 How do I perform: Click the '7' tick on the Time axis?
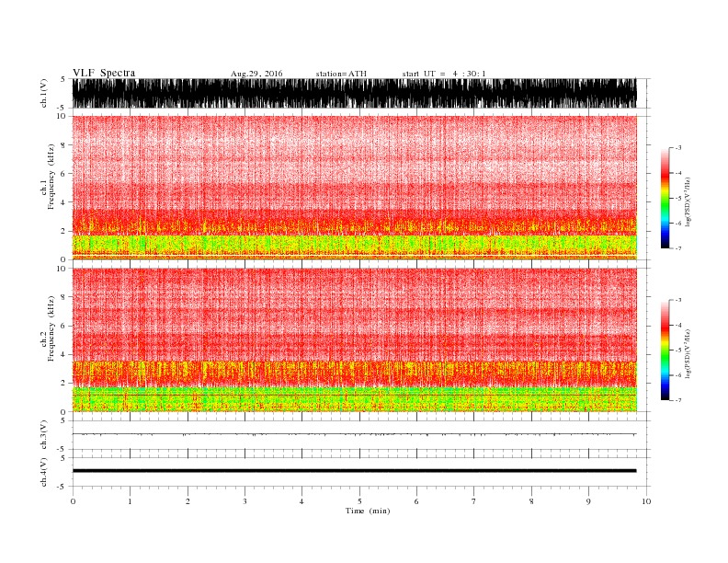point(474,501)
